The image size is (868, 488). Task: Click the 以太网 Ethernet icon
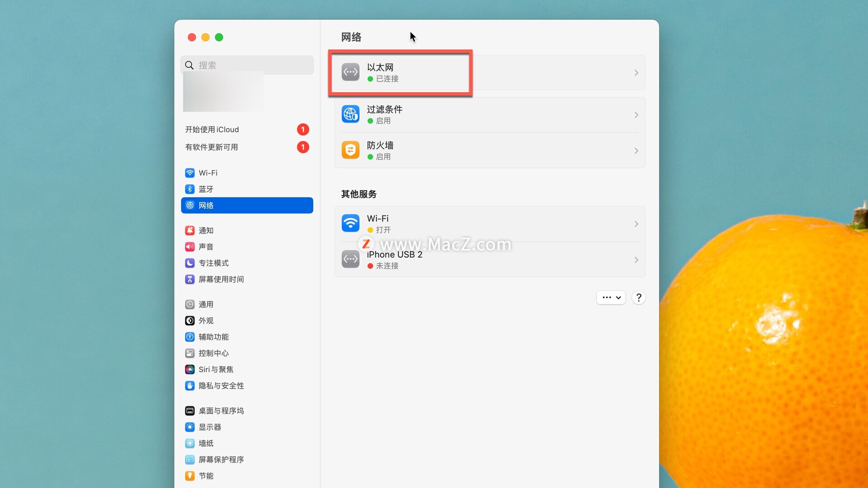click(x=350, y=72)
